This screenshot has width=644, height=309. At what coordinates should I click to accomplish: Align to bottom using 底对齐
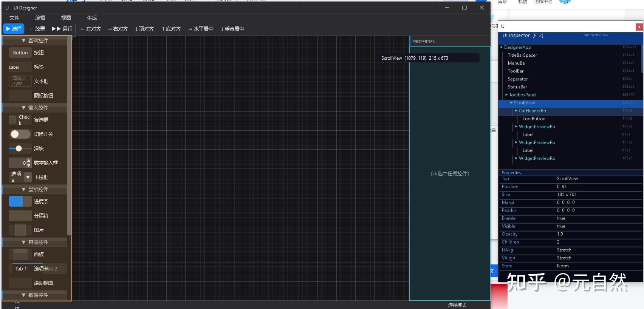[x=172, y=29]
